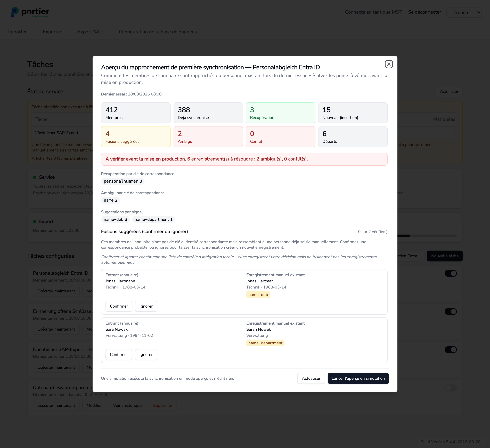Viewport: 490px width, 448px height.
Task: Ignore the Jonas Hartmann merge suggestion
Action: 146,306
